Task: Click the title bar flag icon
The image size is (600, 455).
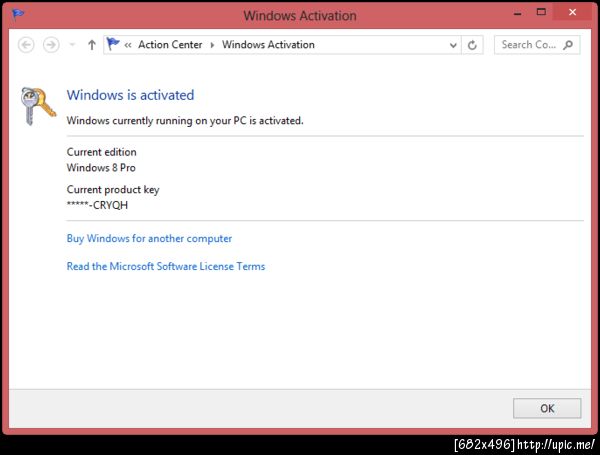Action: [x=18, y=14]
